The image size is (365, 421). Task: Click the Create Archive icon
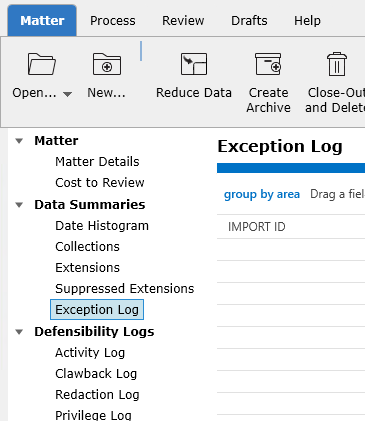coord(268,64)
